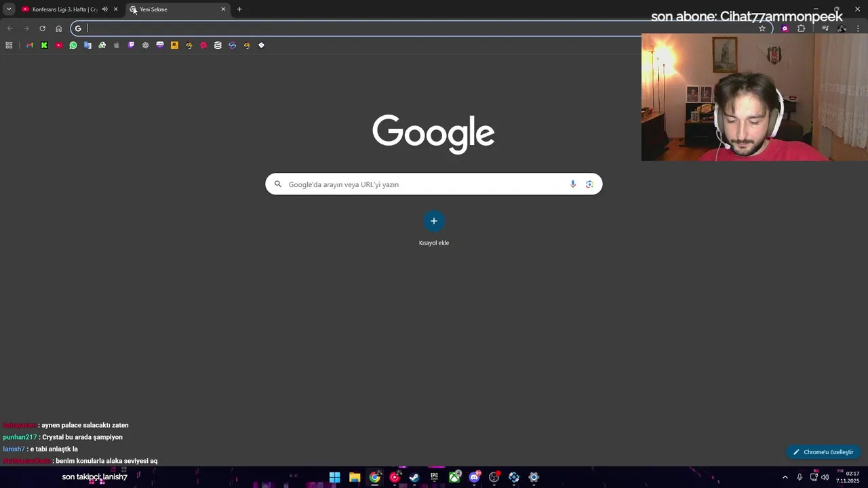Open the apps grid in bookmarks bar

coord(9,45)
